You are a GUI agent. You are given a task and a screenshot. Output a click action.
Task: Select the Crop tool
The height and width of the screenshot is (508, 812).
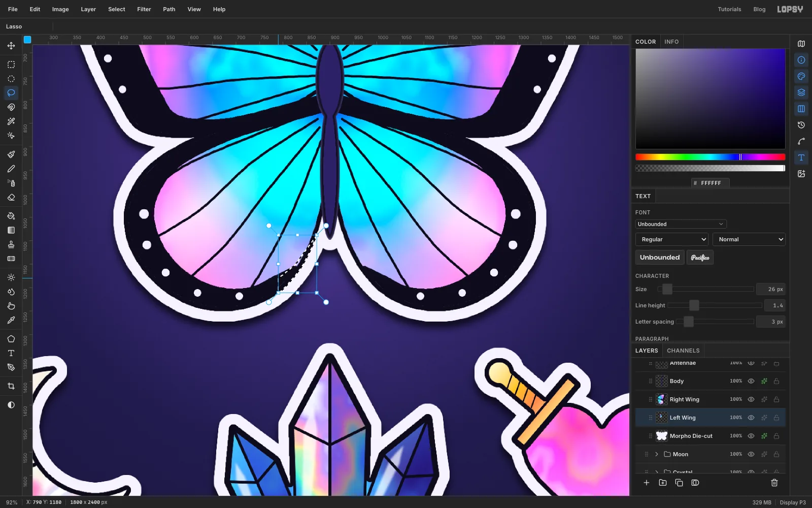11,386
